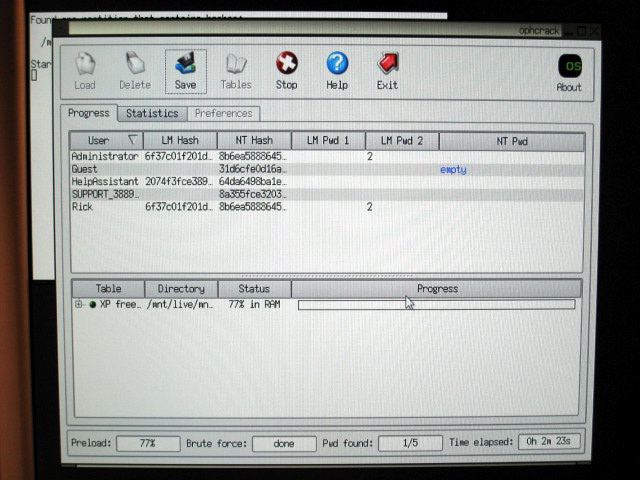Open the Preferences tab
This screenshot has width=640, height=480.
click(224, 114)
